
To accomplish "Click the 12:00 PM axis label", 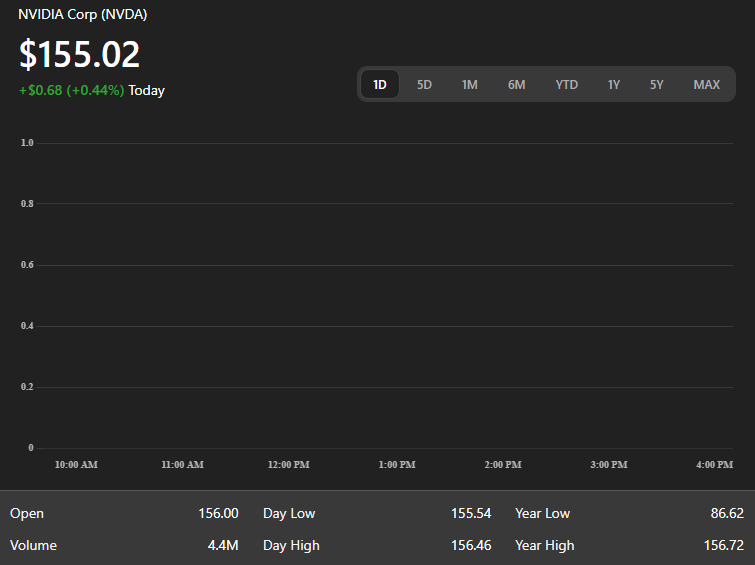I will [288, 464].
